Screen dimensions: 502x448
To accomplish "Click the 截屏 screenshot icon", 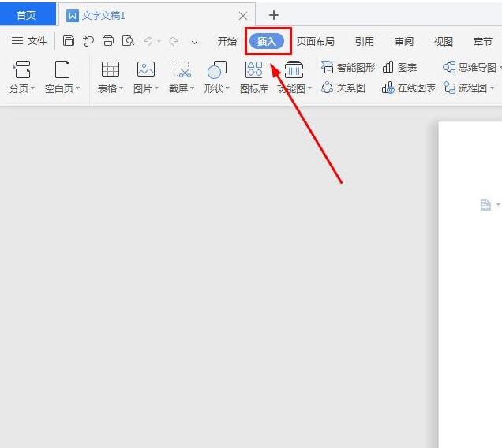I will 182,69.
